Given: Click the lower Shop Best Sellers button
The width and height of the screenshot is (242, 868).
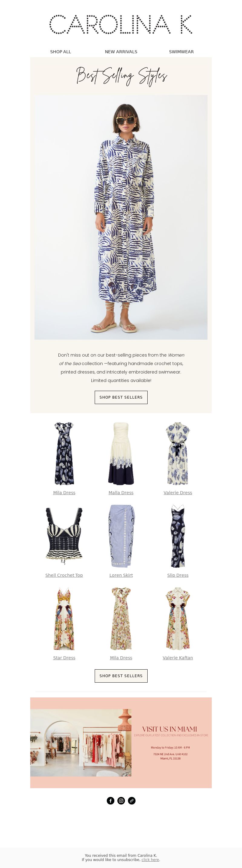Looking at the screenshot, I should [x=121, y=676].
